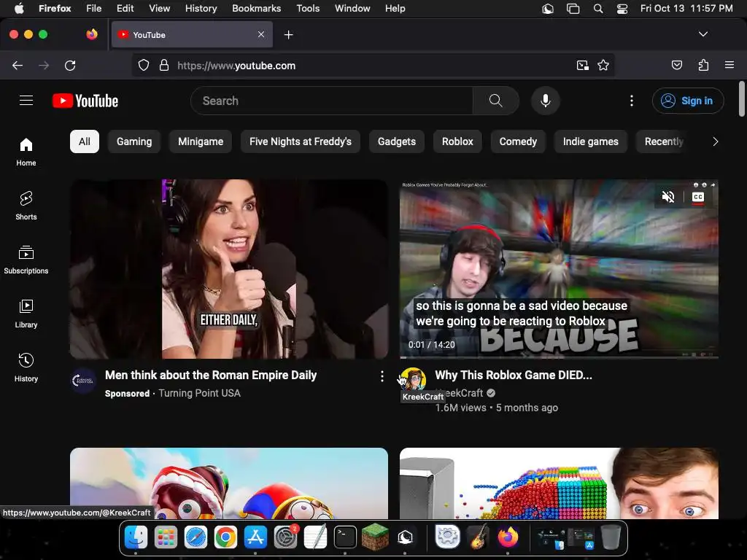
Task: Open Subscriptions from sidebar
Action: (x=26, y=260)
